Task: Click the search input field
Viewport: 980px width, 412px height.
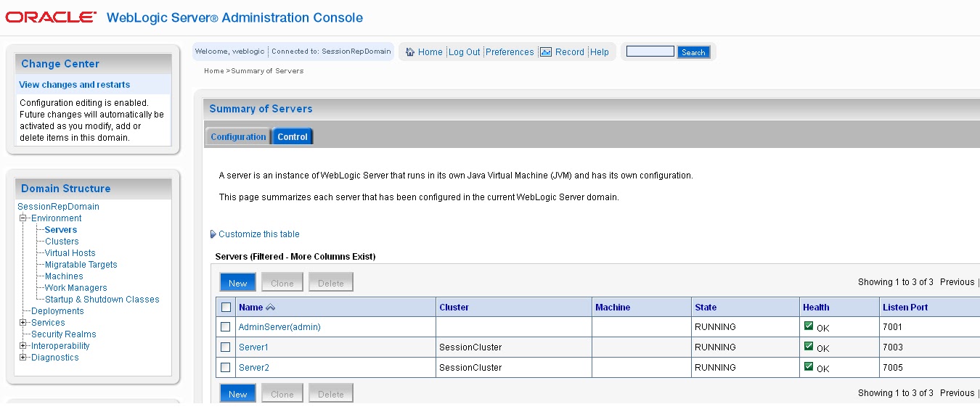Action: [x=650, y=51]
